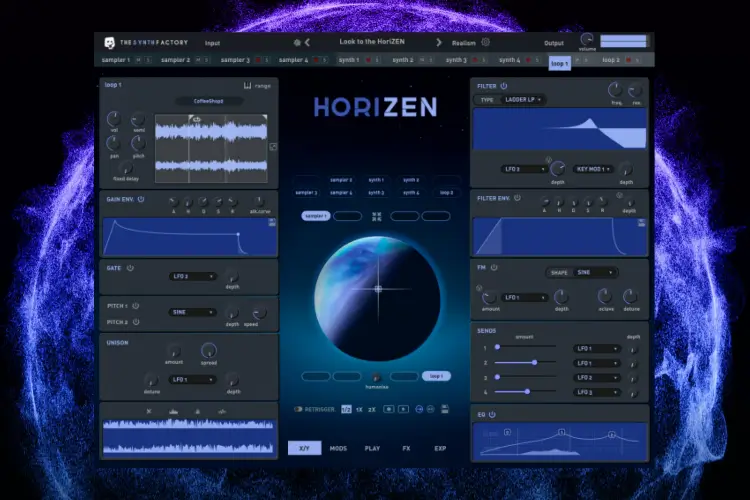The width and height of the screenshot is (750, 500).
Task: Click the CoffeeShop2 sample name button
Action: [x=209, y=101]
